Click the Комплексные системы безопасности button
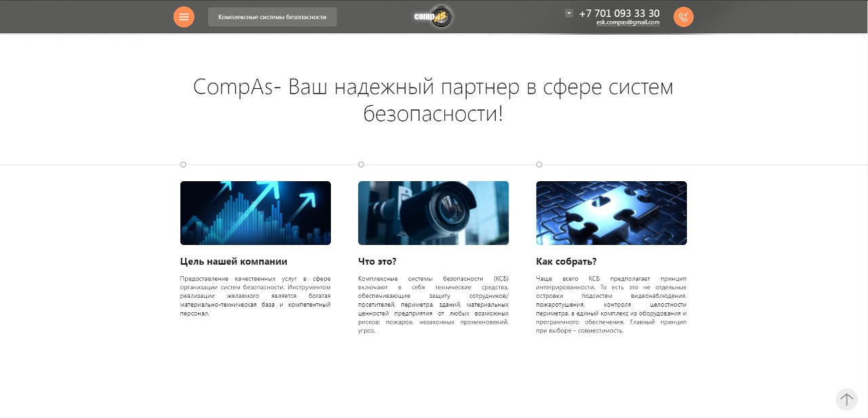 coord(272,17)
